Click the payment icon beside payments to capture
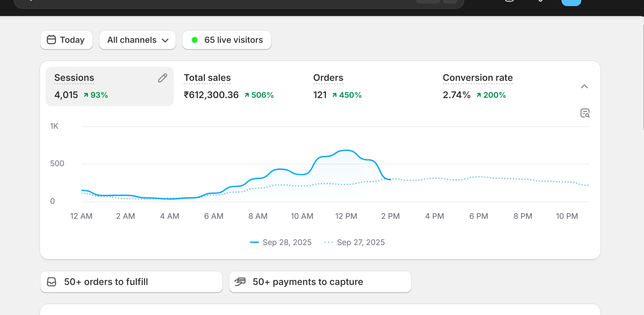 click(240, 282)
